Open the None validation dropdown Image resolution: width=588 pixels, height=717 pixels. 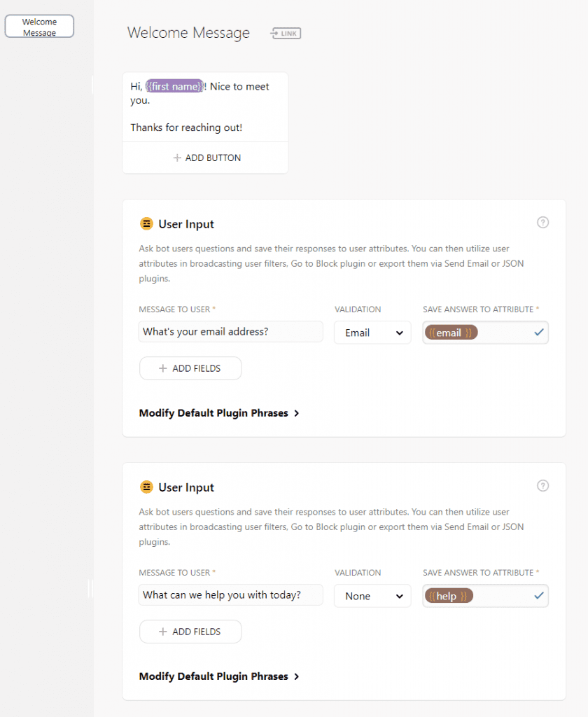[x=372, y=596]
